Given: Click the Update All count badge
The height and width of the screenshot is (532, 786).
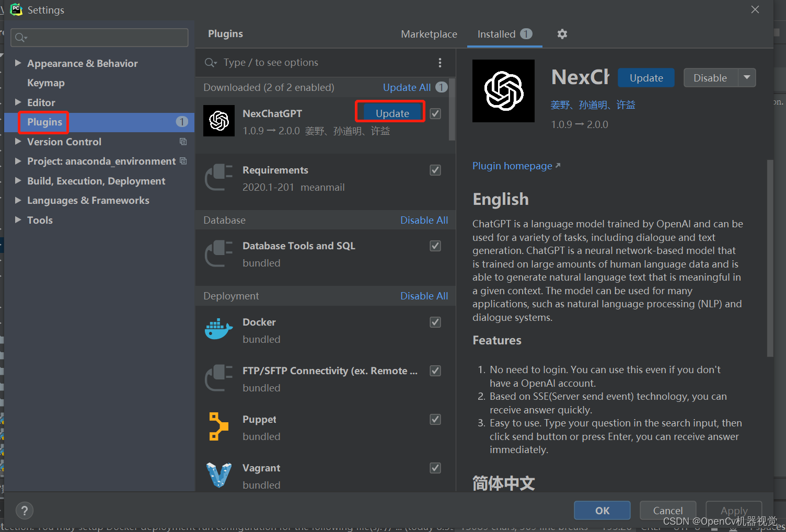Looking at the screenshot, I should (x=442, y=87).
